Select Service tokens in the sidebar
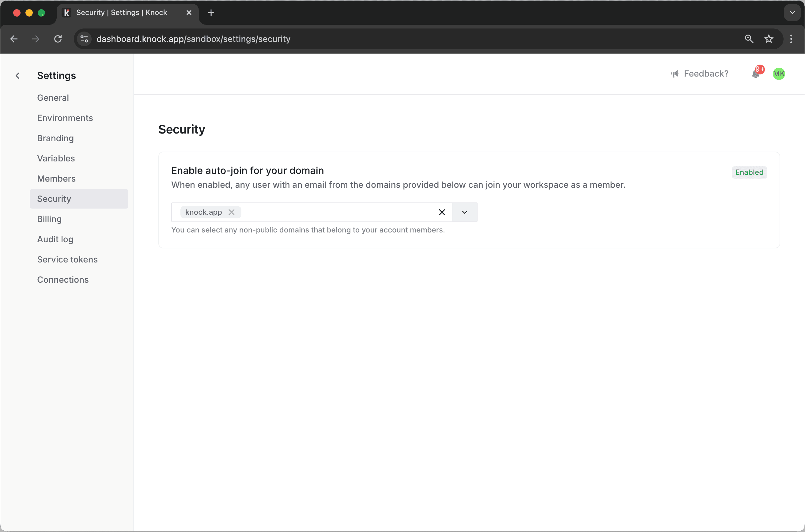The height and width of the screenshot is (532, 805). 67,259
